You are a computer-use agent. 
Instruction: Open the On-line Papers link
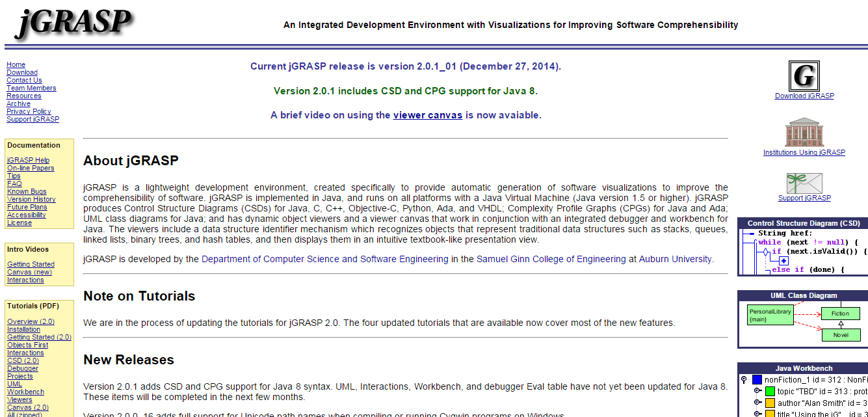point(31,168)
